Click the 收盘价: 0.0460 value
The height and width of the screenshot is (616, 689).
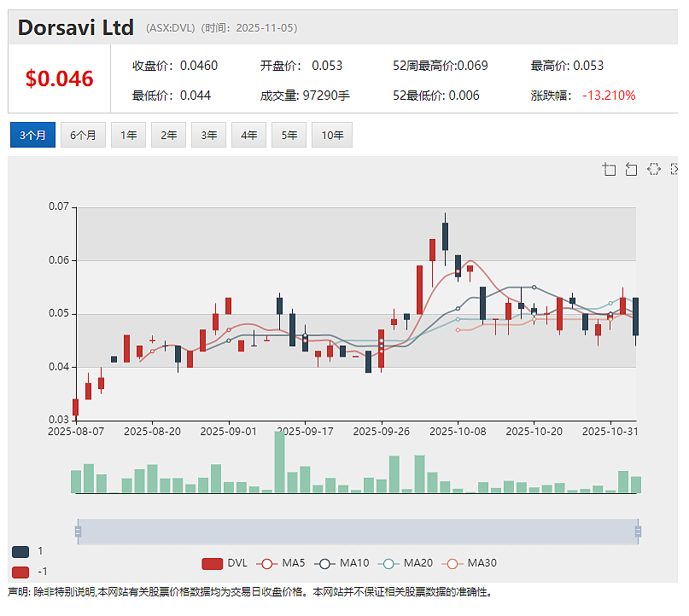(x=175, y=66)
